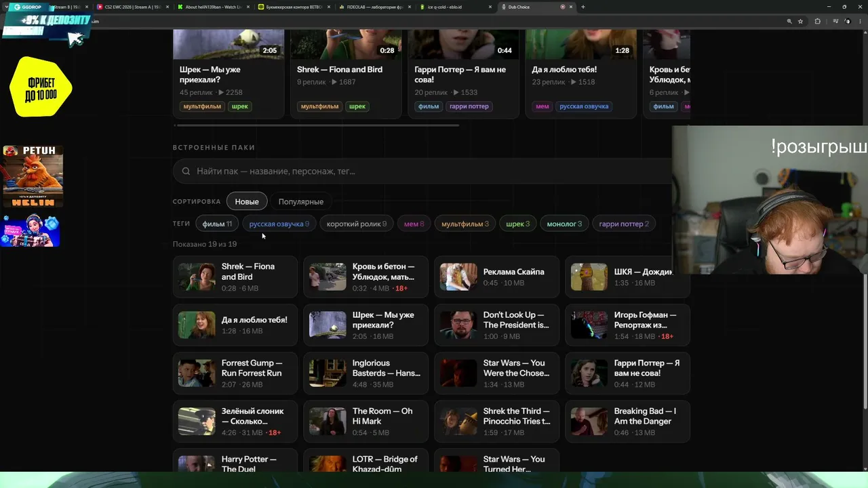Toggle the шрек 3 tag filter
The height and width of the screenshot is (488, 868).
(517, 224)
